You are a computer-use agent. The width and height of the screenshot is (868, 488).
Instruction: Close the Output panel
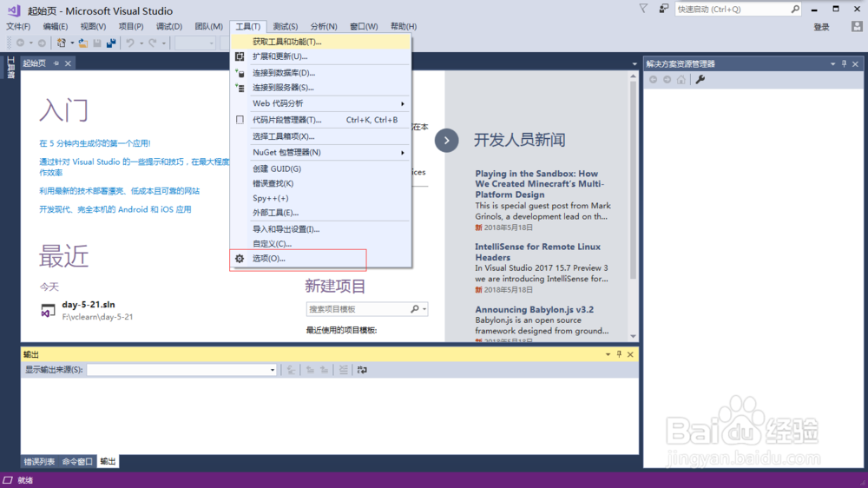coord(630,354)
